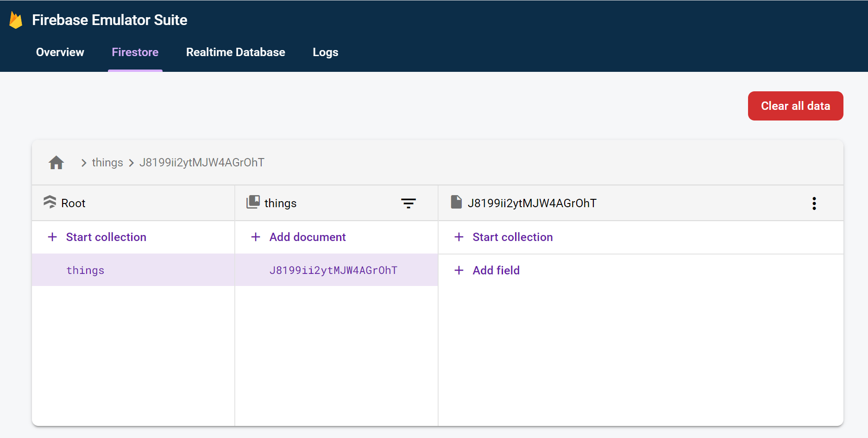Screen dimensions: 868x438
Task: Click Start collection in the Root panel
Action: tap(106, 237)
